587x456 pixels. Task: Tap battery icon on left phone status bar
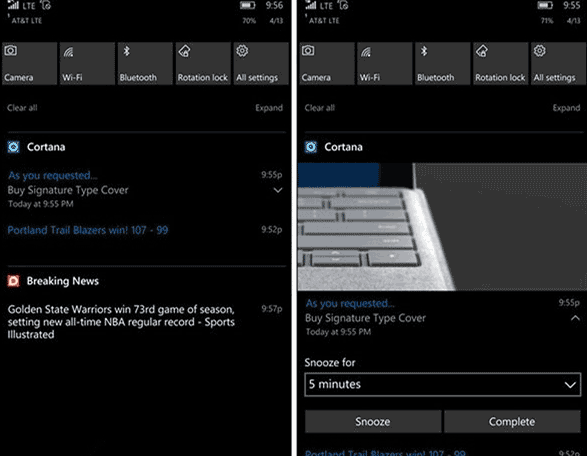pyautogui.click(x=247, y=5)
